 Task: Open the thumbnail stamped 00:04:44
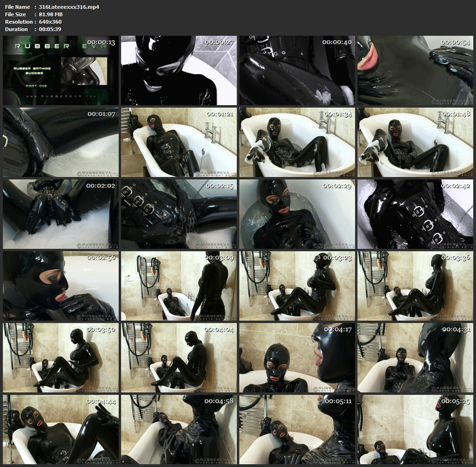tap(61, 430)
